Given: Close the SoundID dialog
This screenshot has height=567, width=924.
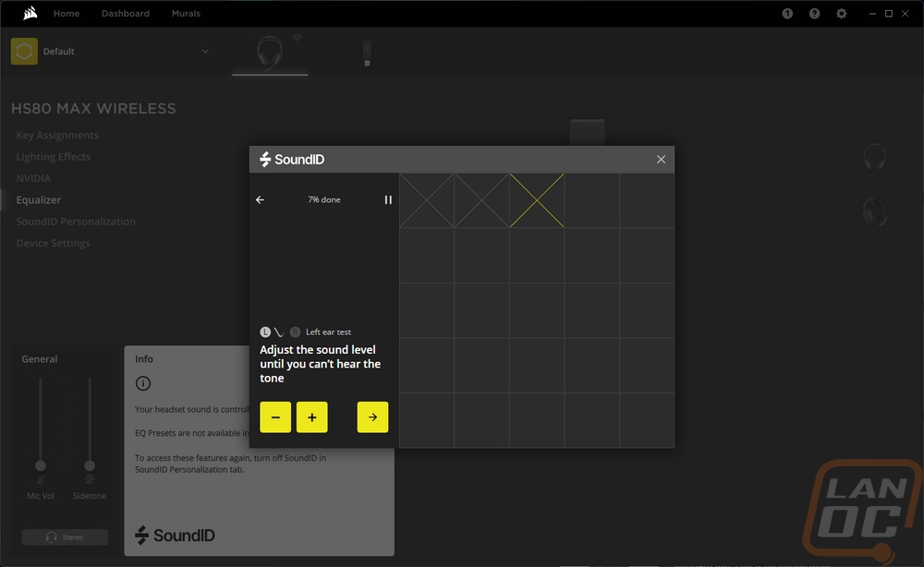Looking at the screenshot, I should click(662, 160).
